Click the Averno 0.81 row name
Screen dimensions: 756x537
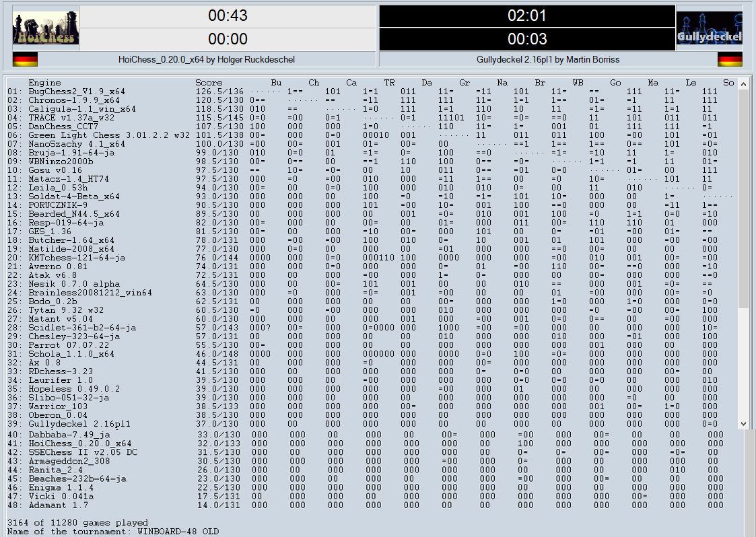58,266
